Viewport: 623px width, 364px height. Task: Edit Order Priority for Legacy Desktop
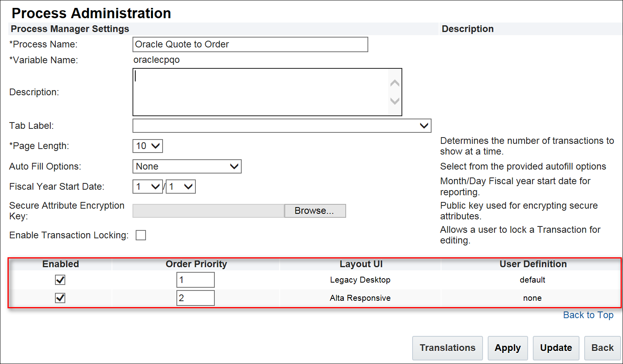point(195,280)
